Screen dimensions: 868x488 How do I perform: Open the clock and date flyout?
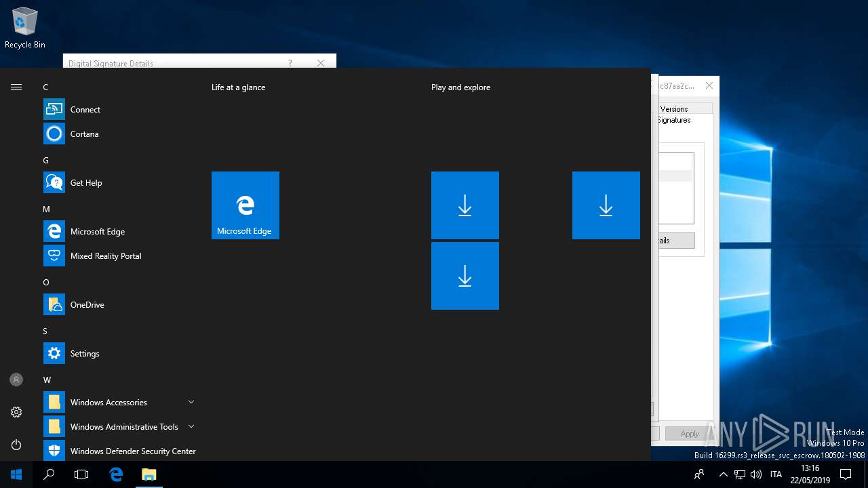coord(810,474)
